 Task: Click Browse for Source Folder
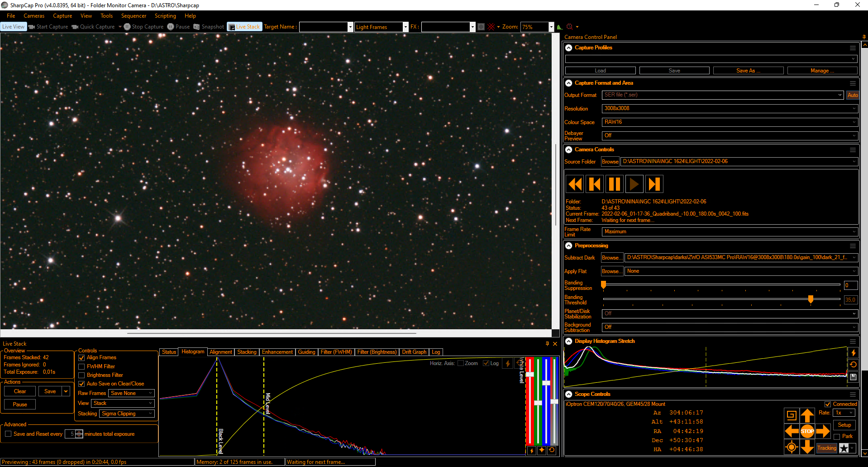click(610, 162)
